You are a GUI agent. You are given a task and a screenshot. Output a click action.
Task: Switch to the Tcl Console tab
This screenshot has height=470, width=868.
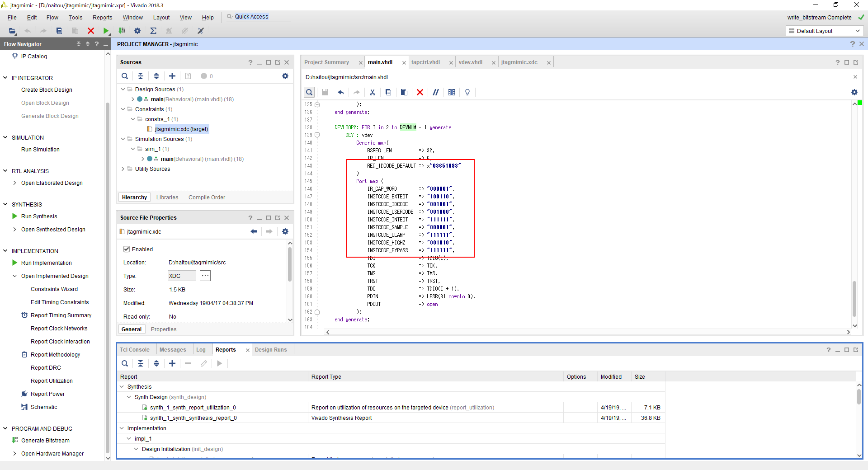pos(135,350)
